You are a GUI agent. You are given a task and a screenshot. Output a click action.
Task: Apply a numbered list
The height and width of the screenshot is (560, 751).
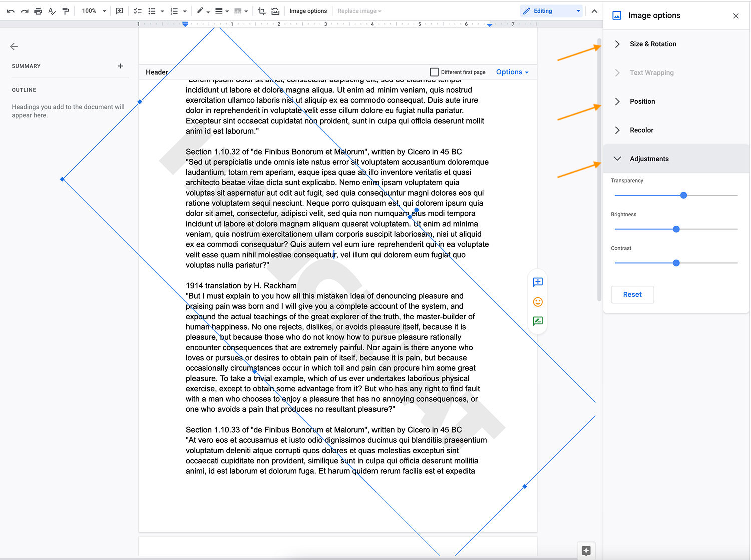click(174, 11)
